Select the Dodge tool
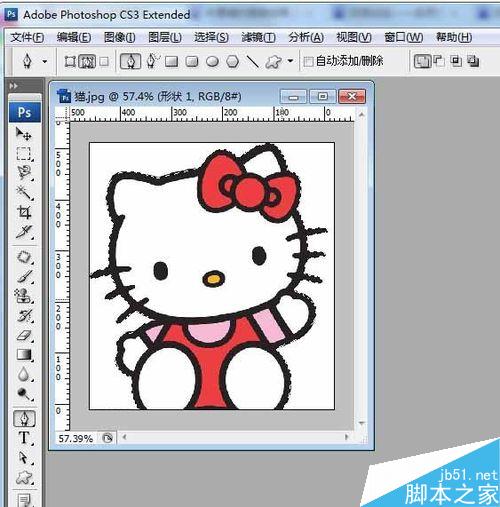500x507 pixels. [24, 394]
